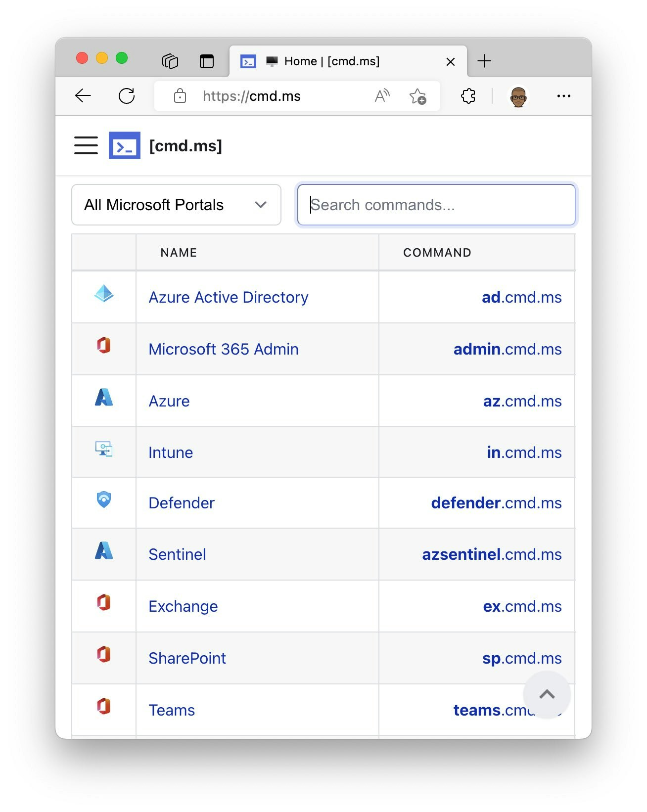Click the Sentinel row icon

pyautogui.click(x=104, y=550)
